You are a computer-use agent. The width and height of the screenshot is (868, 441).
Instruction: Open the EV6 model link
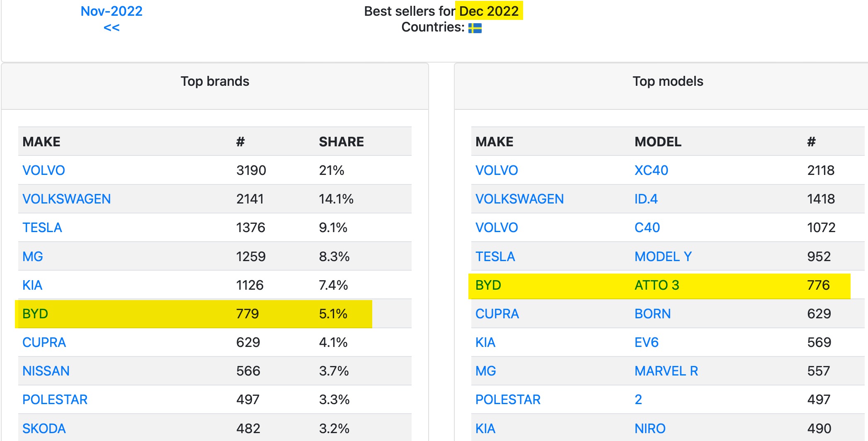tap(646, 342)
